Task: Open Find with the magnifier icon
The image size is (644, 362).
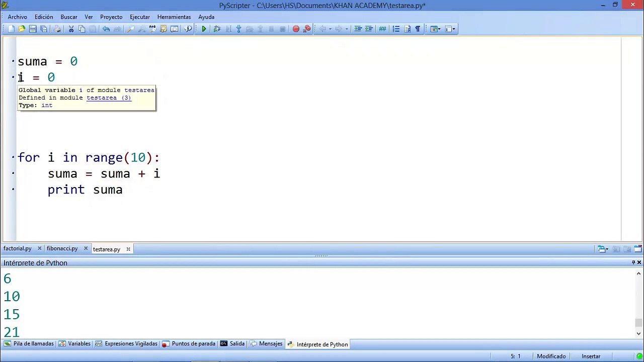Action: coord(130,29)
